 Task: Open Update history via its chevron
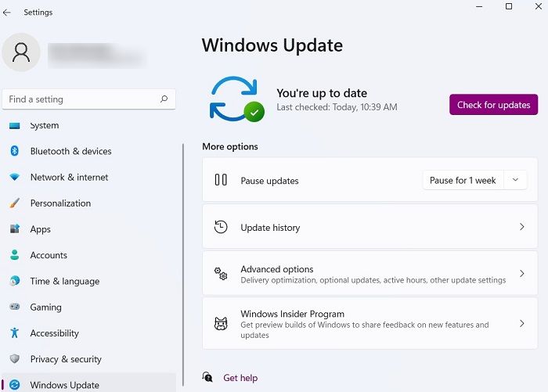pyautogui.click(x=522, y=227)
